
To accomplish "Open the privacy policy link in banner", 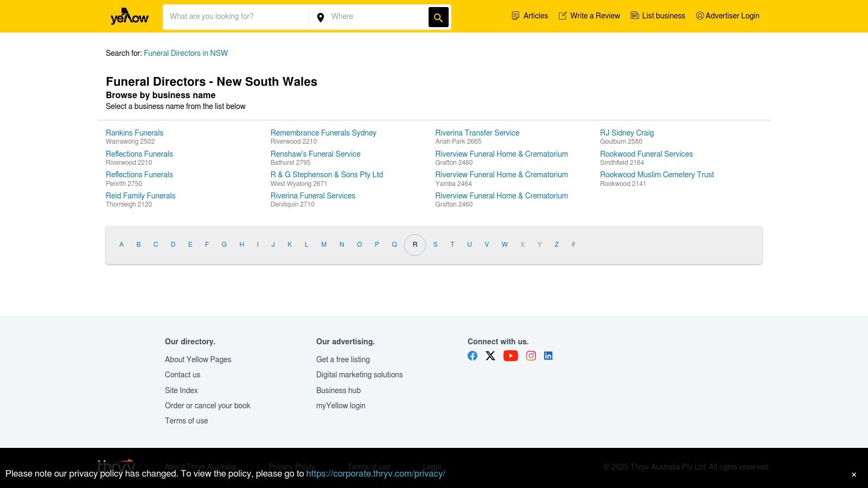I will point(375,473).
